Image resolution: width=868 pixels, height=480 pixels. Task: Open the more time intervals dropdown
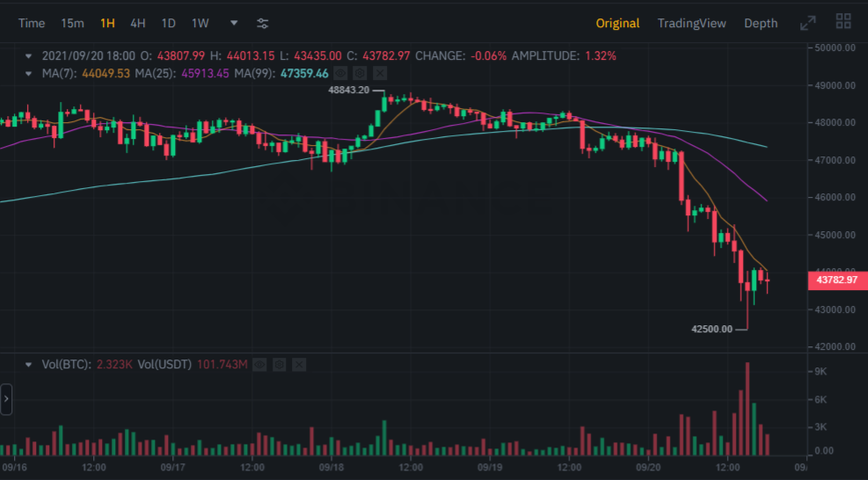click(x=233, y=23)
